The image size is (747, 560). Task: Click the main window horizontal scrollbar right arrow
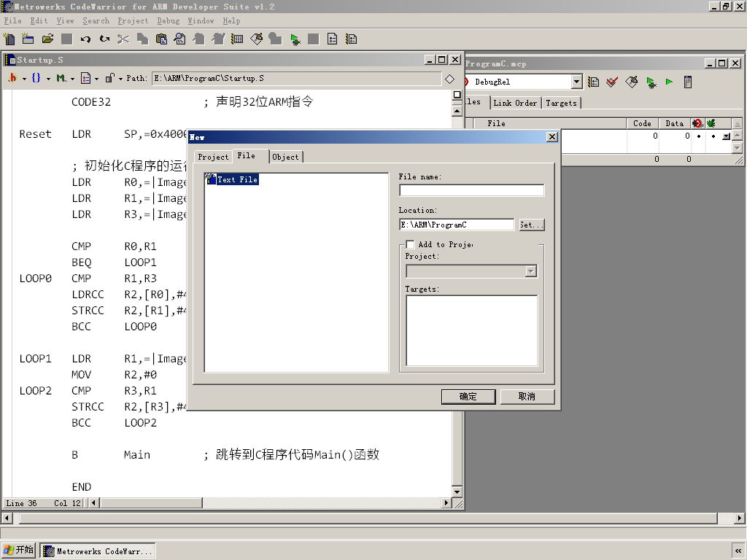tap(740, 518)
